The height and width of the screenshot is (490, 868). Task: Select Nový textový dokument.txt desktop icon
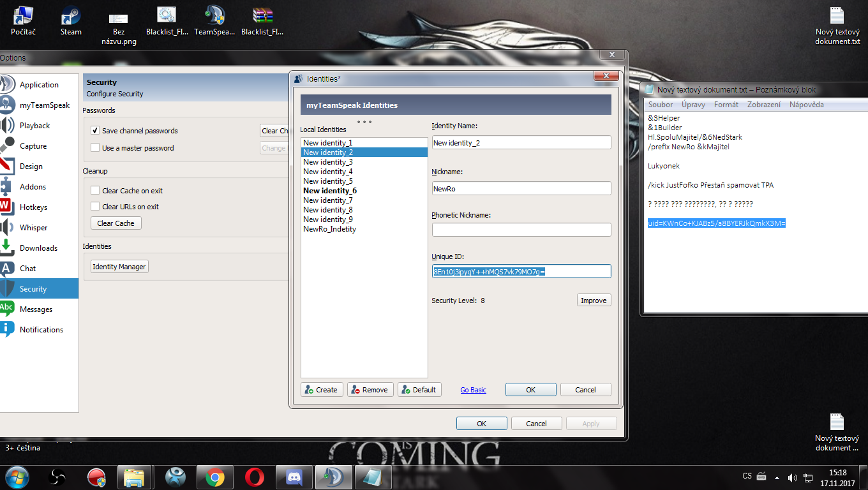click(x=837, y=26)
